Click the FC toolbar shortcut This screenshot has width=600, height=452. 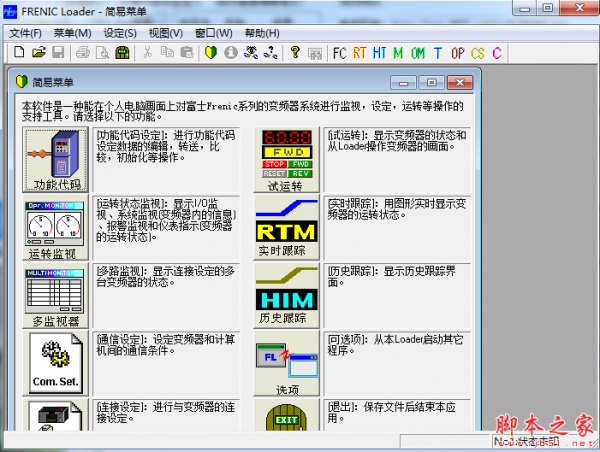pos(339,53)
